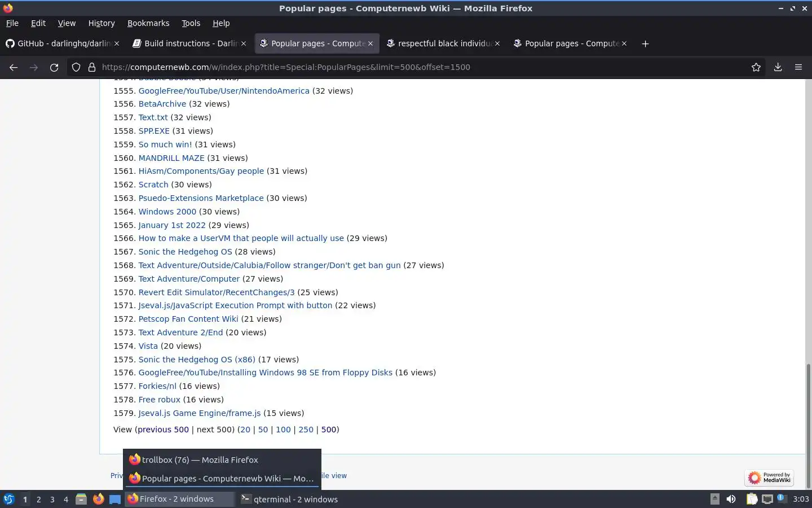Open the Tools menu
Screen dimensions: 812x508
(x=191, y=23)
